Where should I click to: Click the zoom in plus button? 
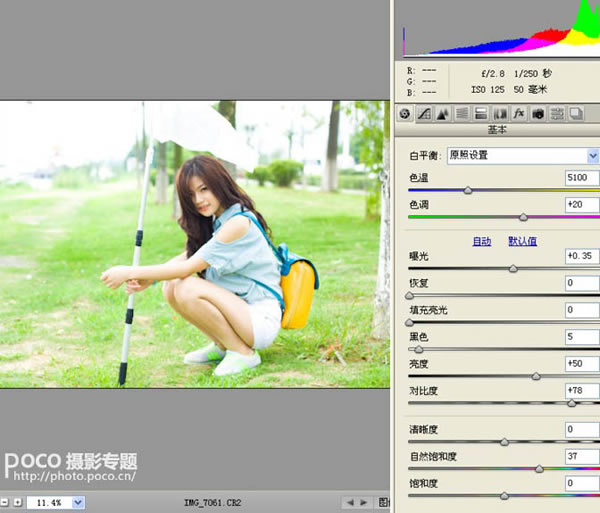coord(17,501)
